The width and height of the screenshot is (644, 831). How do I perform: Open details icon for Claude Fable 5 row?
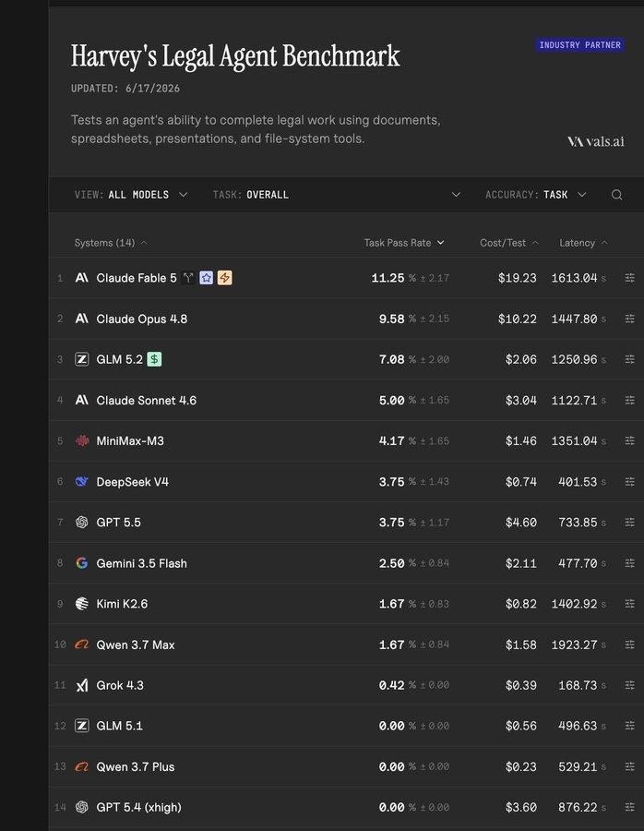(630, 278)
